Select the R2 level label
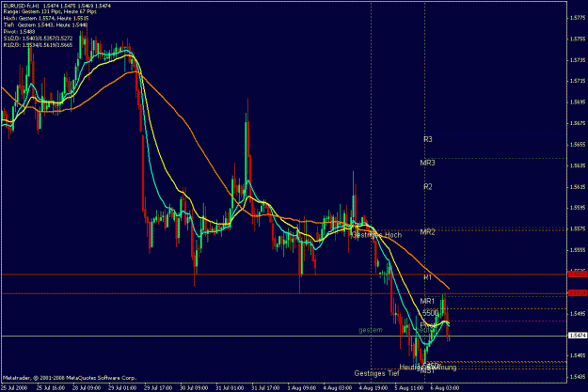The width and height of the screenshot is (588, 392). [428, 187]
